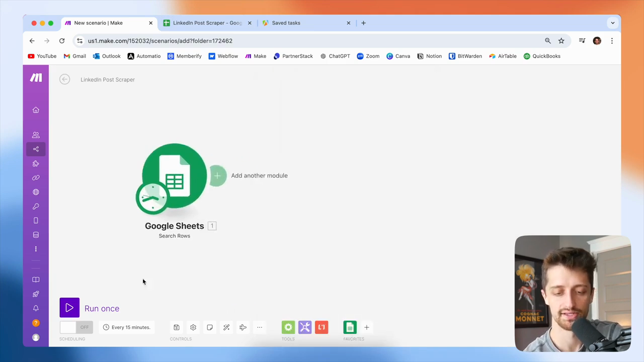
Task: Open Resource hub book icon
Action: pos(36,280)
